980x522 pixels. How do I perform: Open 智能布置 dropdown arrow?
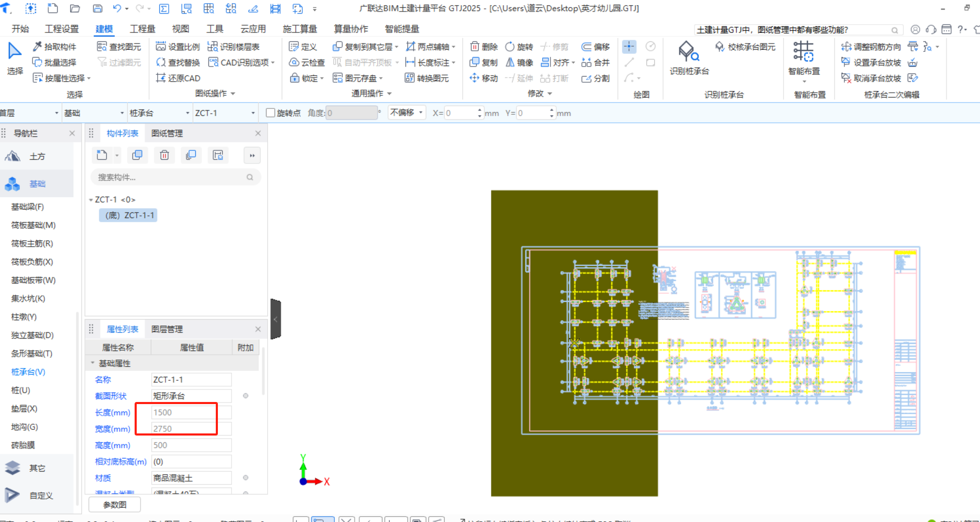804,81
